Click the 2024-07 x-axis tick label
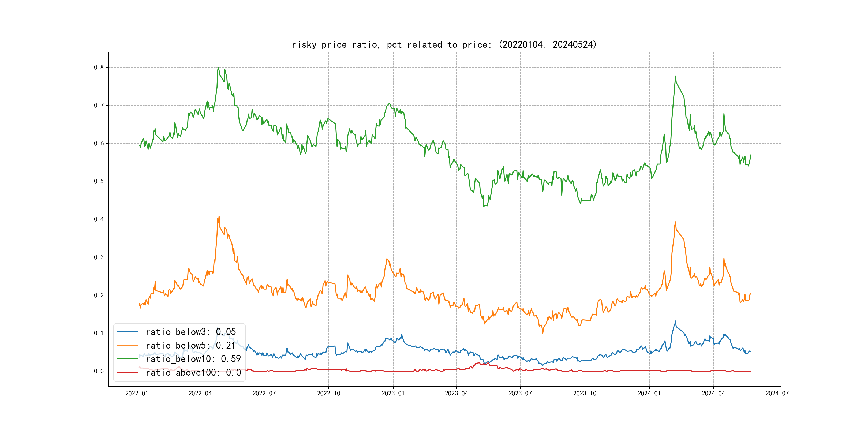This screenshot has width=868, height=434. [x=777, y=393]
